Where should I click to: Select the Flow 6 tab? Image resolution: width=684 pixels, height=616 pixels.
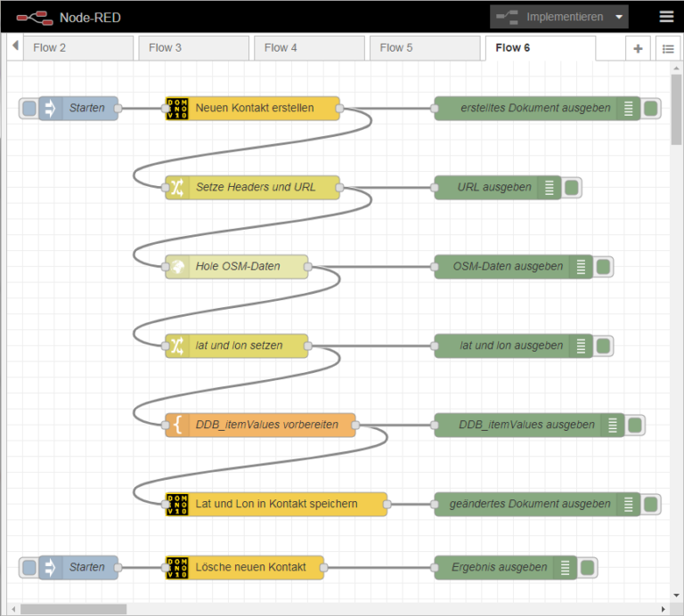[x=541, y=48]
